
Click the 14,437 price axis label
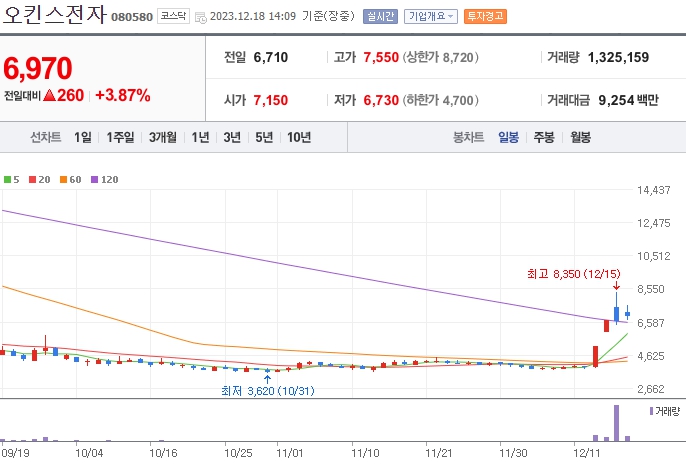point(654,190)
